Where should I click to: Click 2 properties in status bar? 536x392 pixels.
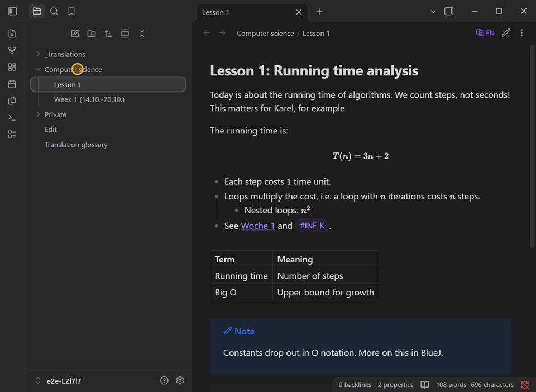[x=395, y=385]
